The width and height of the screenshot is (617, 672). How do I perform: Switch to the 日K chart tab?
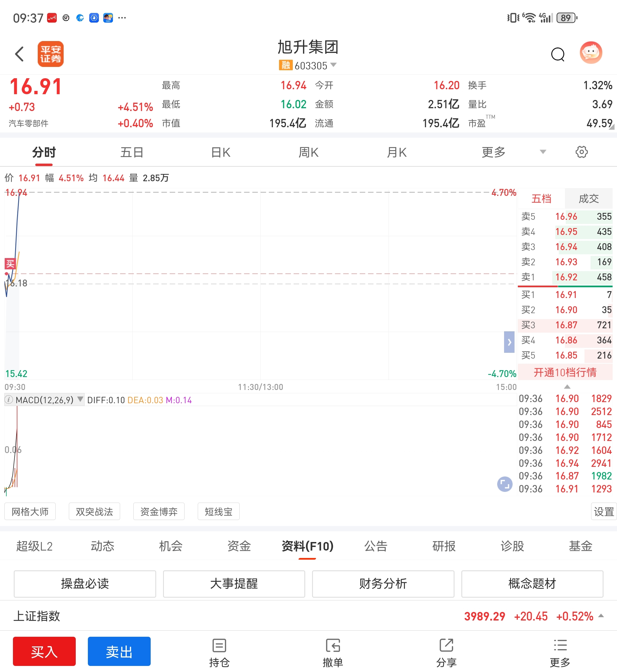point(221,153)
